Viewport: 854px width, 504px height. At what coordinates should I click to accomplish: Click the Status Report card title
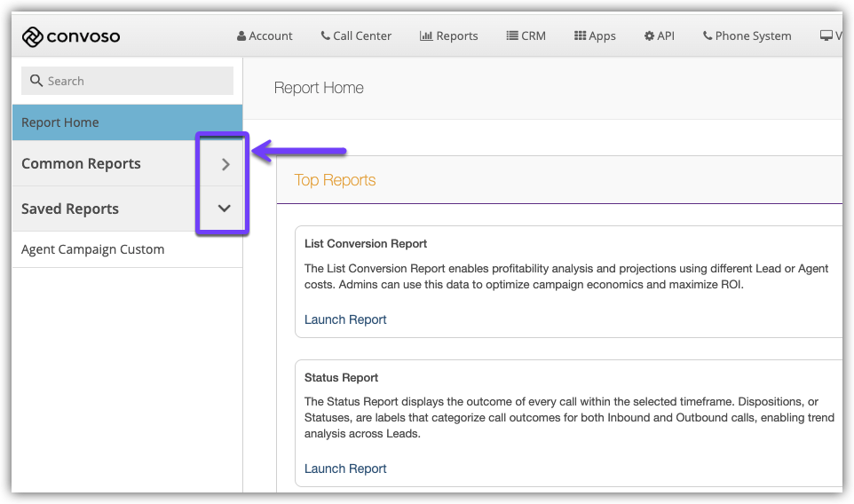point(342,378)
